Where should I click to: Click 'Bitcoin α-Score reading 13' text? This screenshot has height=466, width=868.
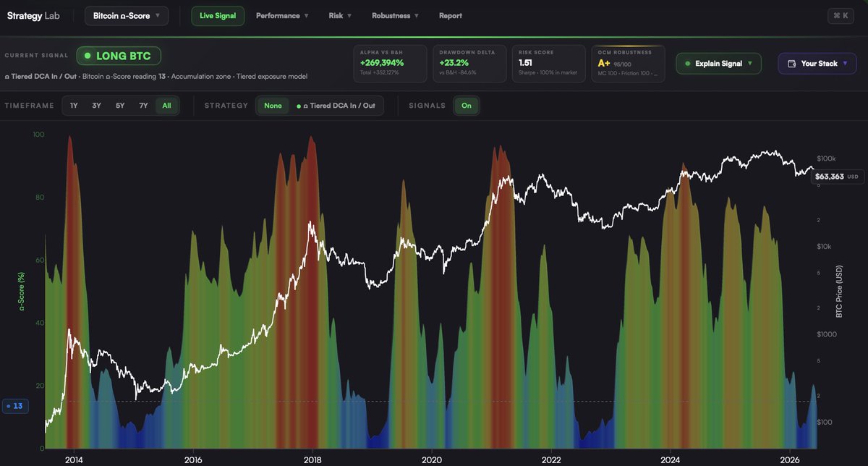pos(124,76)
